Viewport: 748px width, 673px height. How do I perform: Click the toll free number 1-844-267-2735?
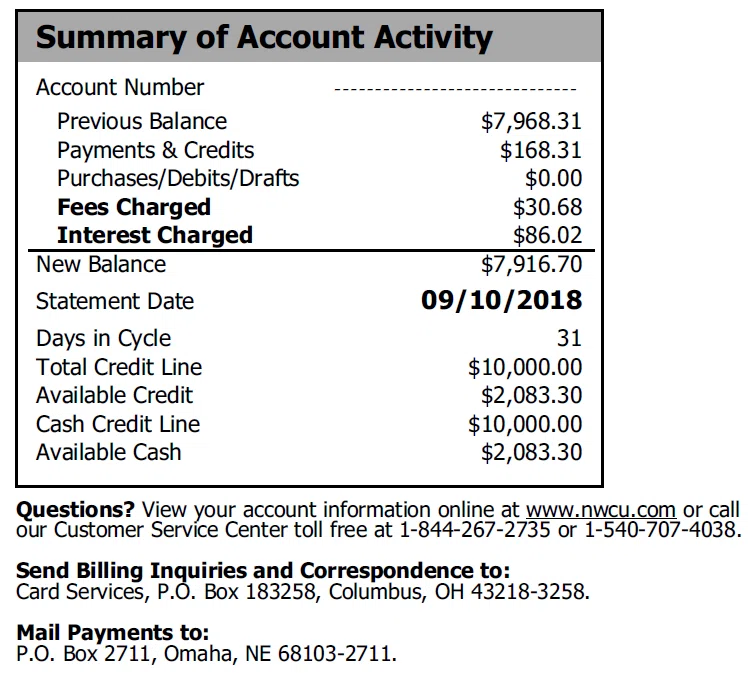[x=474, y=530]
